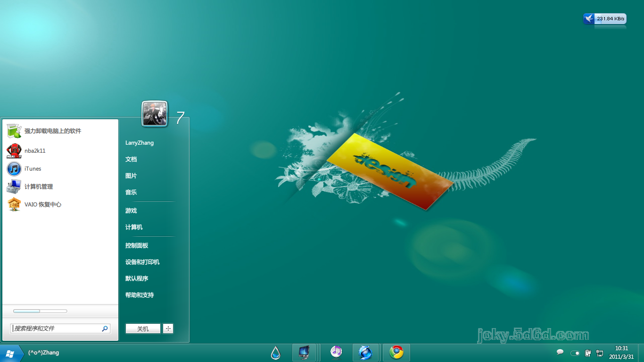This screenshot has width=644, height=362.
Task: Open 图片 in the Start menu
Action: pos(131,176)
